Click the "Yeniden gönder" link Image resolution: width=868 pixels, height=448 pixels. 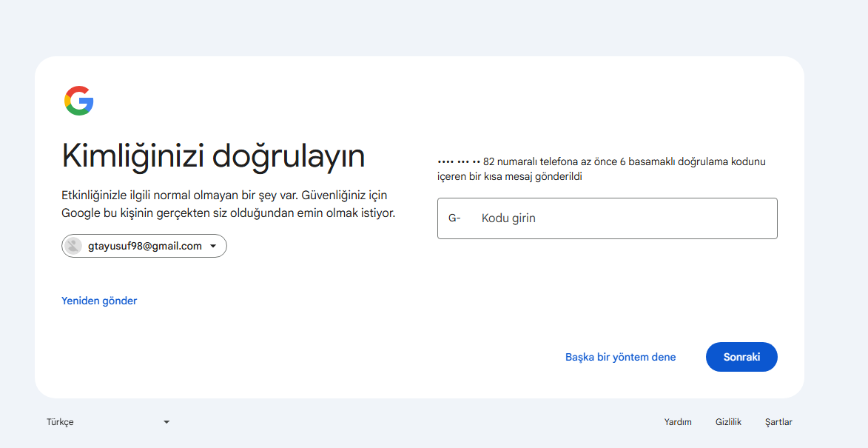[x=99, y=301]
